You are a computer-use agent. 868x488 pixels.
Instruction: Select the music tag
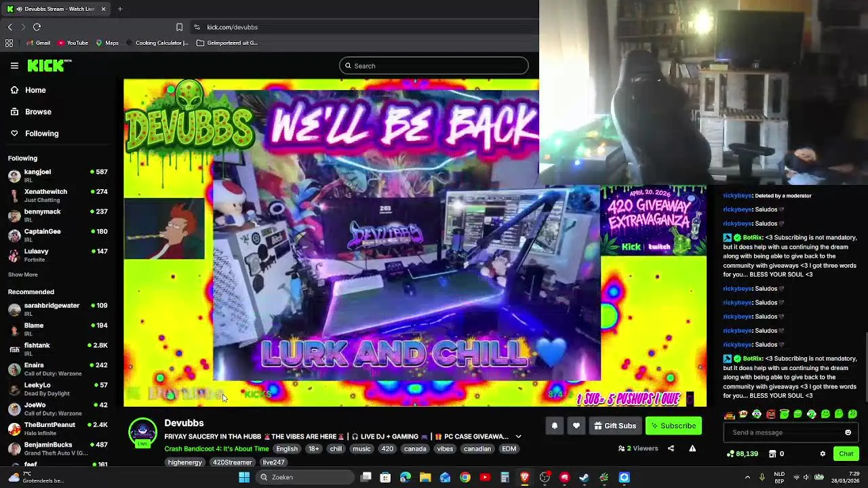tap(361, 449)
